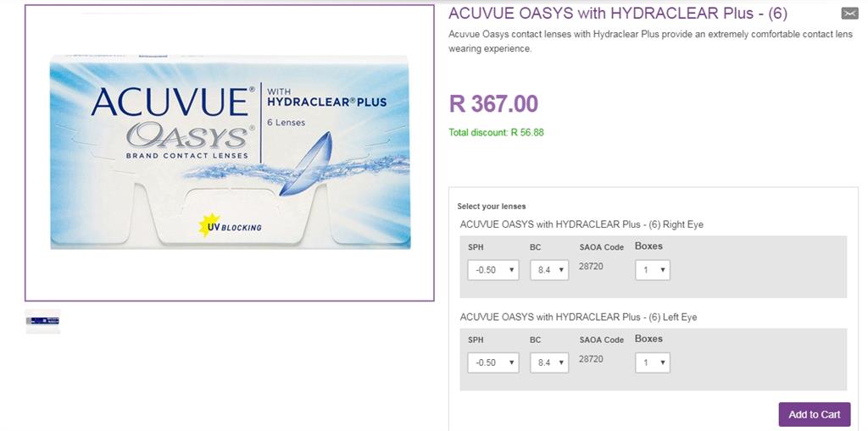The height and width of the screenshot is (431, 868).
Task: Click the green Total discount text
Action: coord(496,133)
